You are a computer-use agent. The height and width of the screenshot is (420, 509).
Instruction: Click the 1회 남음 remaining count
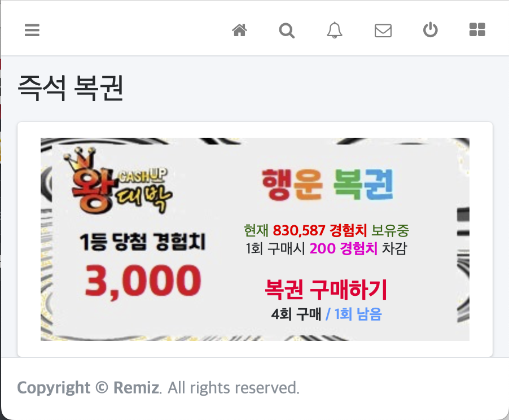pyautogui.click(x=358, y=314)
